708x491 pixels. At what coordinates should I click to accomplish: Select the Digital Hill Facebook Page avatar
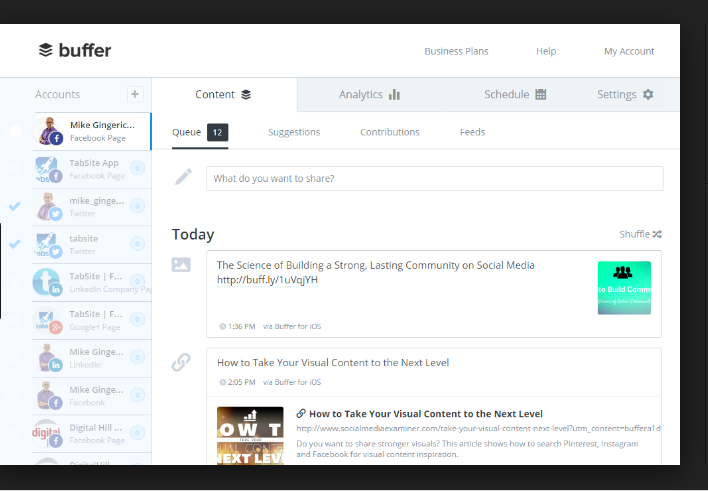pyautogui.click(x=49, y=432)
